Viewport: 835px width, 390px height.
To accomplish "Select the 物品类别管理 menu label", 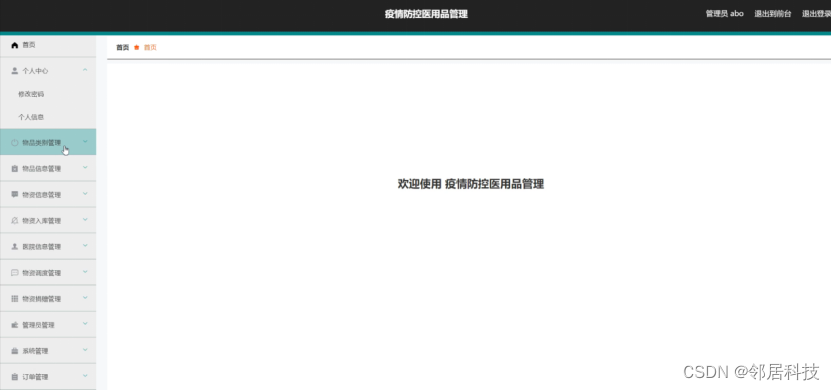I will tap(42, 143).
